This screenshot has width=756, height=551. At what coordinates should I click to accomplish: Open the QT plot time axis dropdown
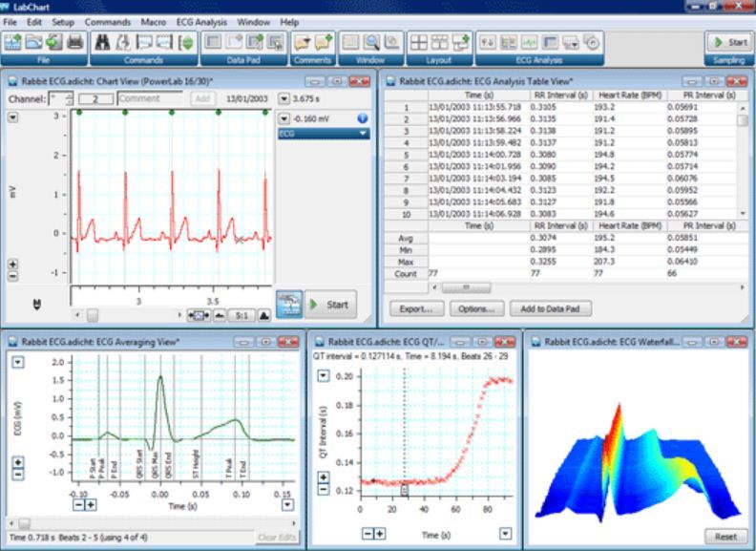pyautogui.click(x=505, y=534)
